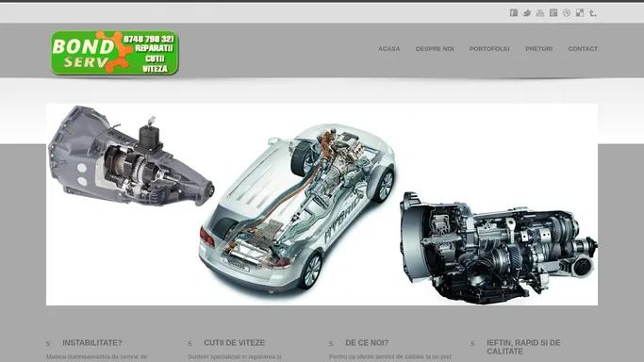Click the gearbox and hybrid car banner

pyautogui.click(x=322, y=205)
